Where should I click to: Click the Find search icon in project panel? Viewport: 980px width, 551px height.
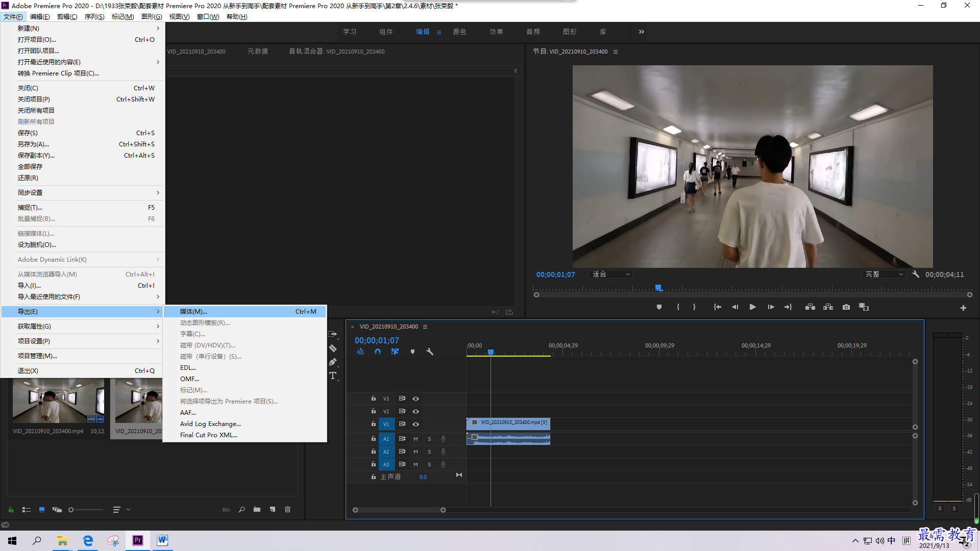click(x=241, y=509)
